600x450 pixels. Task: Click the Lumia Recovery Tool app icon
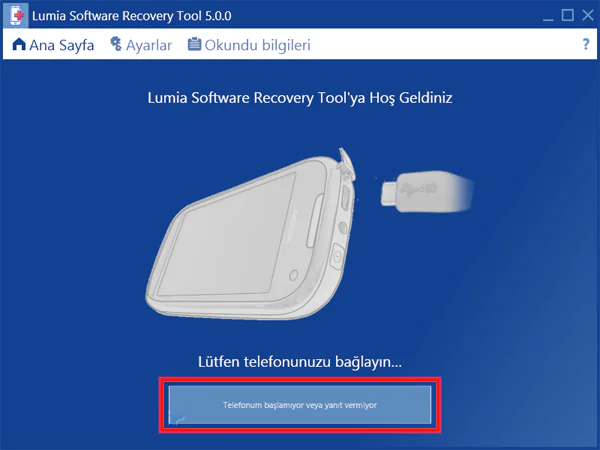pyautogui.click(x=16, y=15)
